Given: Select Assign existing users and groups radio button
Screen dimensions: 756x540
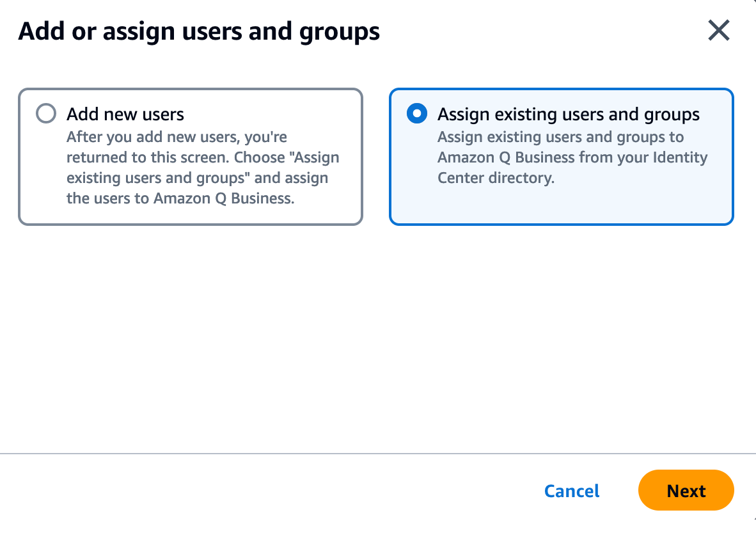Looking at the screenshot, I should coord(417,115).
